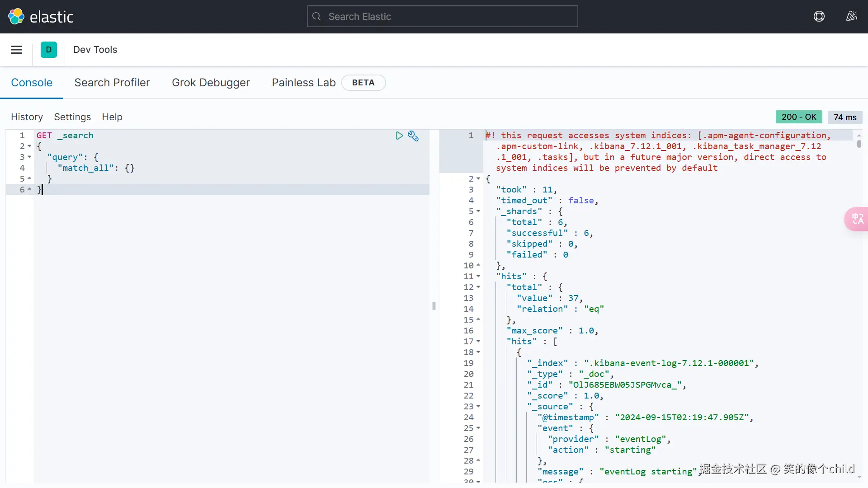Collapse request editor fold at line 2

point(29,146)
